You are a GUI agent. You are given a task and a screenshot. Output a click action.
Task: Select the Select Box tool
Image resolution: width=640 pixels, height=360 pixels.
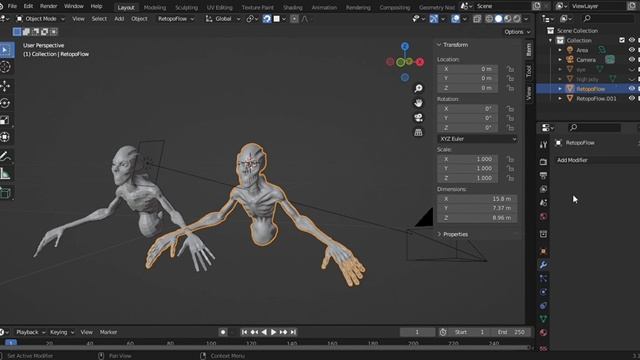(6, 50)
